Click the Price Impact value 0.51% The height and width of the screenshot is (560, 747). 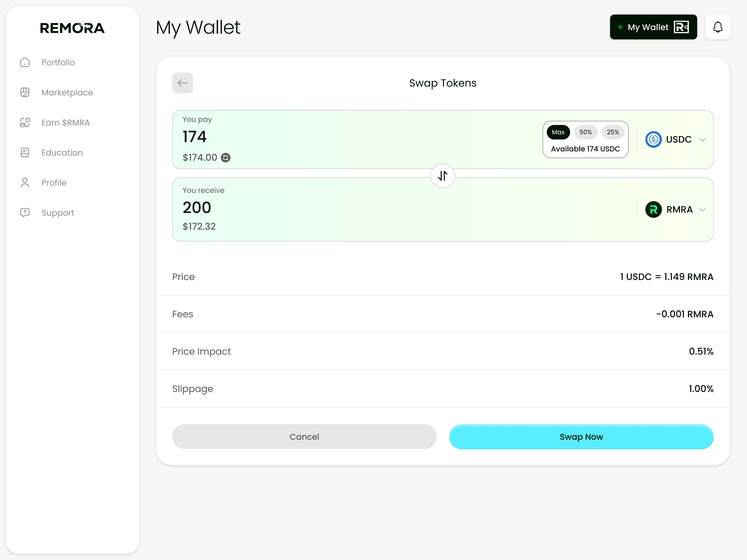coord(701,351)
